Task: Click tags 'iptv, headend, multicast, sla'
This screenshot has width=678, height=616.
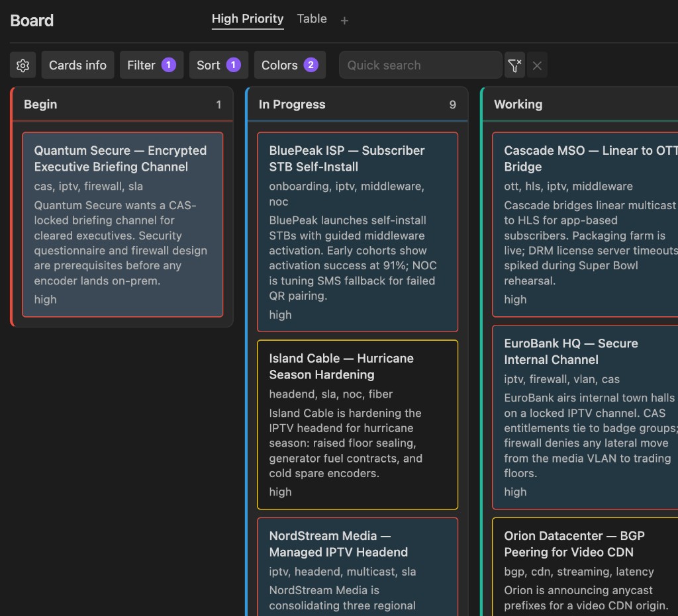Action: pos(342,572)
